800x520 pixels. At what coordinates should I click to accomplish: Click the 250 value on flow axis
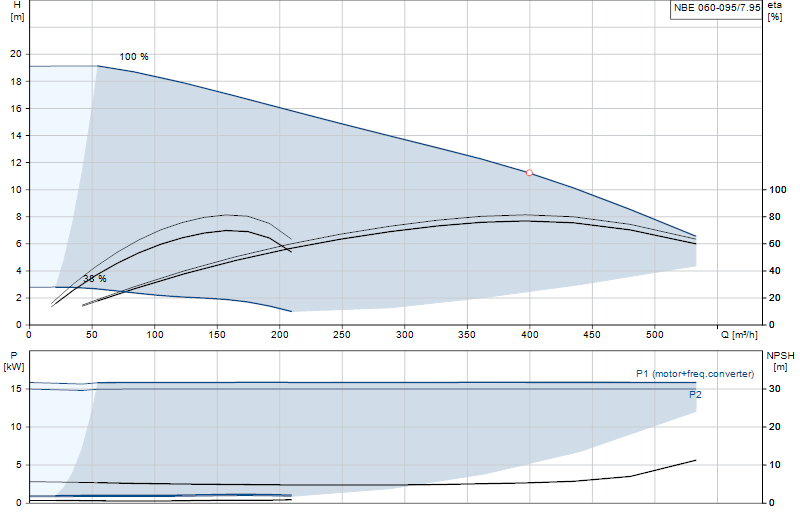pos(342,335)
